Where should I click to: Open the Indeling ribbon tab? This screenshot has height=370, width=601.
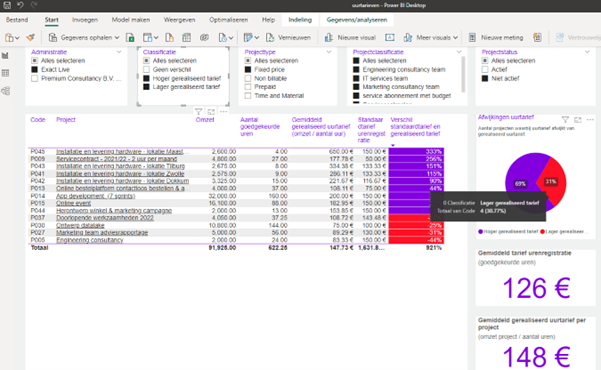tap(300, 20)
